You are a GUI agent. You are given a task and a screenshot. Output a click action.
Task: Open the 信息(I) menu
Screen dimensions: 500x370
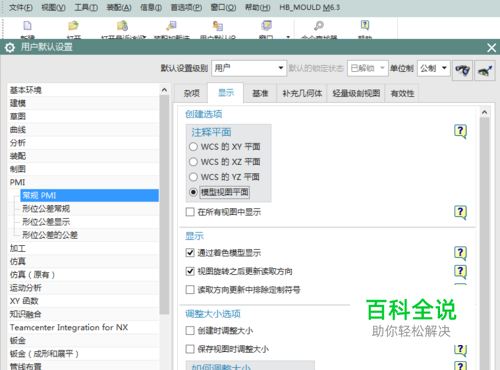point(151,7)
